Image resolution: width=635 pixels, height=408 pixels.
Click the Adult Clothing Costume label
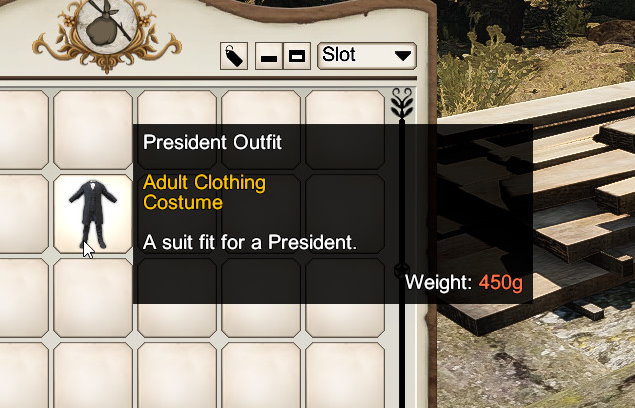click(x=204, y=192)
